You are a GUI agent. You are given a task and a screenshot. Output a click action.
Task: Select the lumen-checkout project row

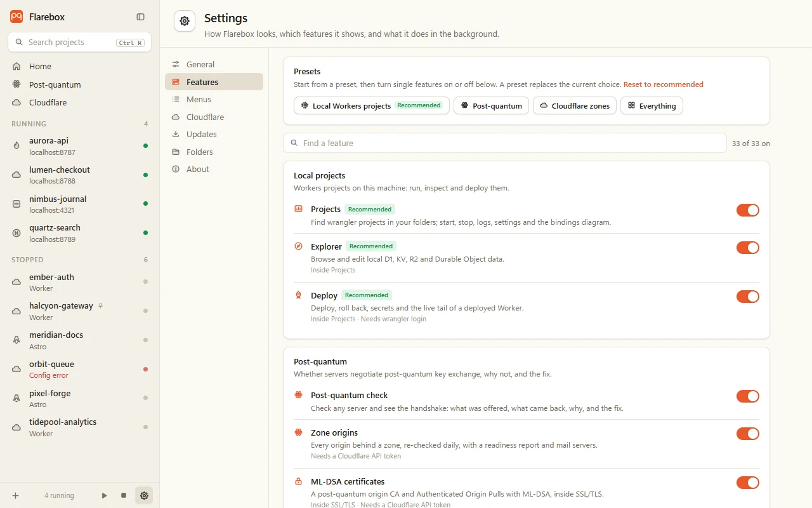coord(80,175)
